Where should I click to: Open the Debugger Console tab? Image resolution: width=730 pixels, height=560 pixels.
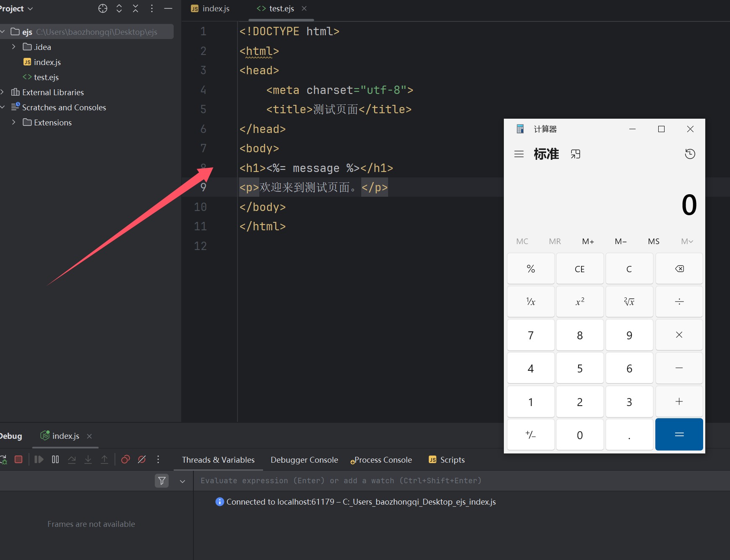[x=304, y=460]
